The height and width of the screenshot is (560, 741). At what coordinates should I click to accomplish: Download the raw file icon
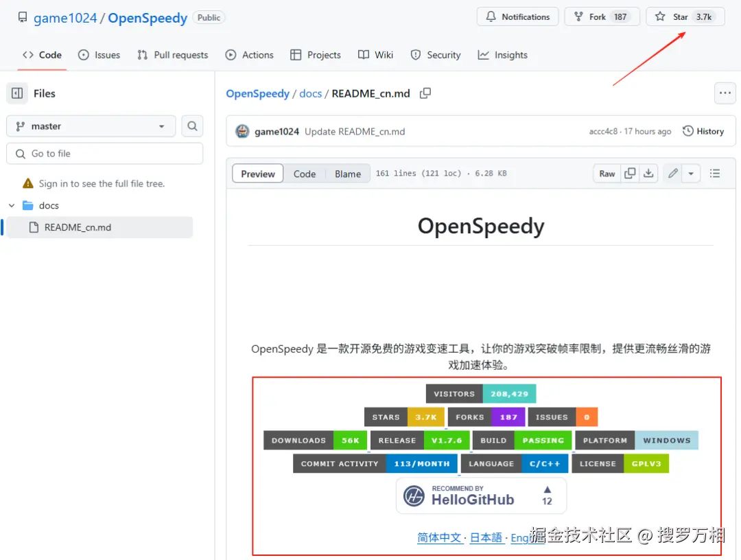[x=649, y=174]
